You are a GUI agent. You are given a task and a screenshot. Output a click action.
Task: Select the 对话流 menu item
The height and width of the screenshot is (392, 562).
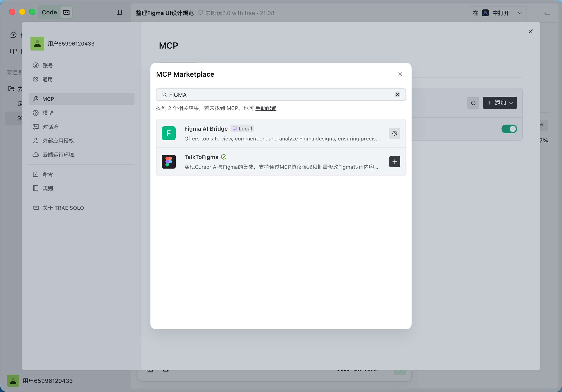(x=50, y=127)
